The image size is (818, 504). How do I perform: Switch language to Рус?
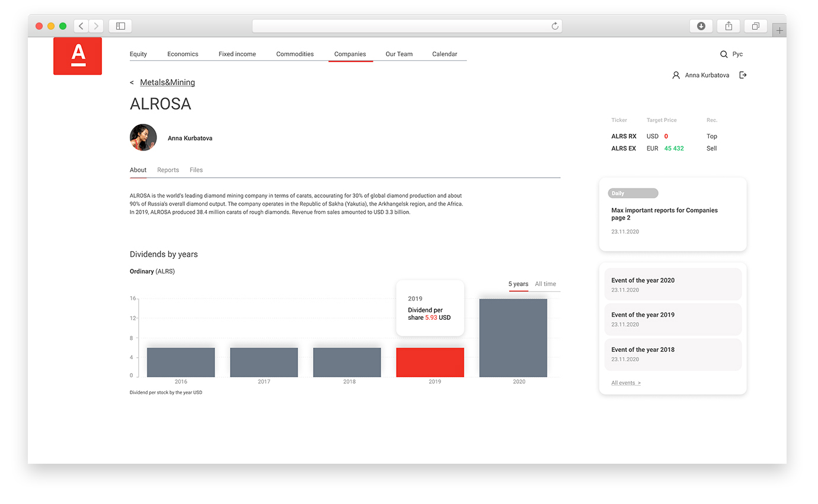tap(737, 54)
